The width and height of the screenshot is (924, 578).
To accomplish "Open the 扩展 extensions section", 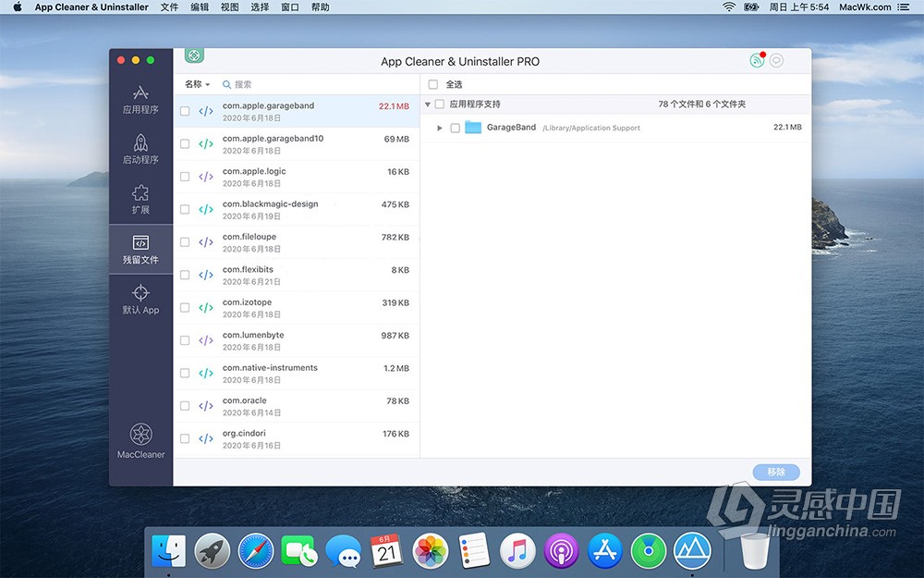I will pyautogui.click(x=140, y=200).
